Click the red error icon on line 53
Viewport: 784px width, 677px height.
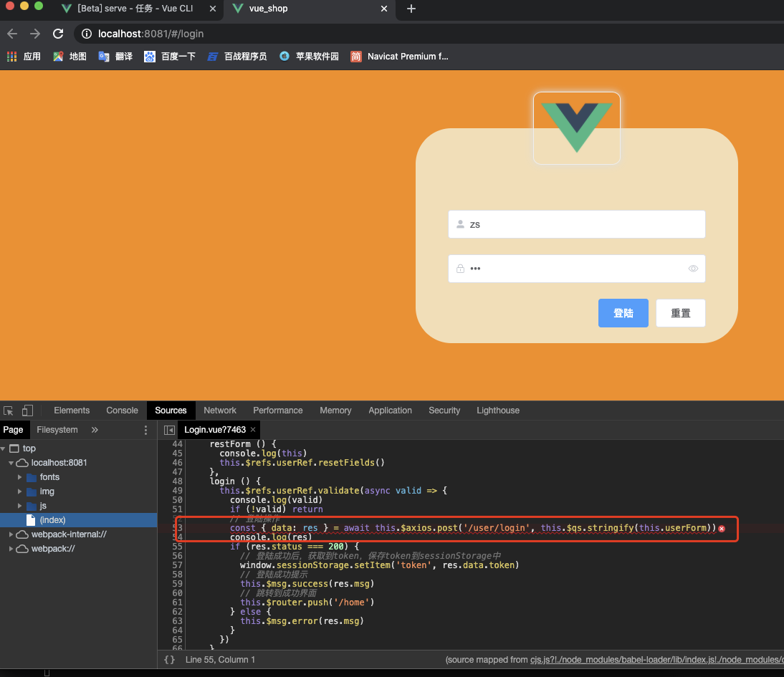[x=722, y=529]
